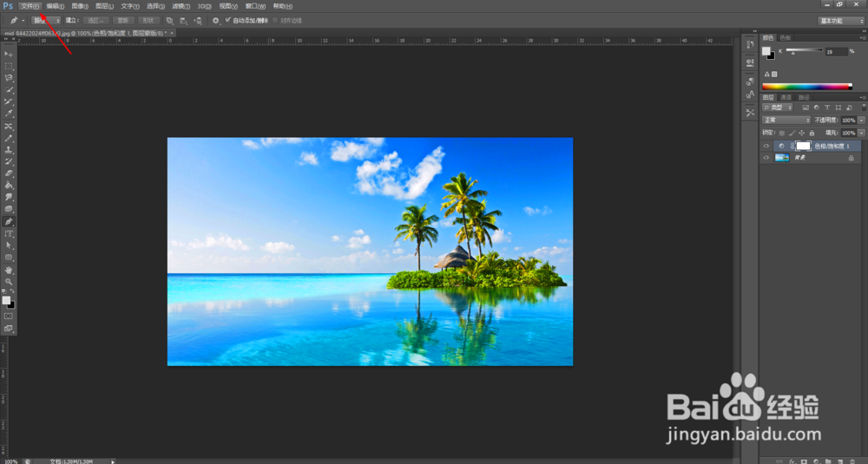Switch to the Swatches tab
This screenshot has height=464, width=868.
click(786, 37)
